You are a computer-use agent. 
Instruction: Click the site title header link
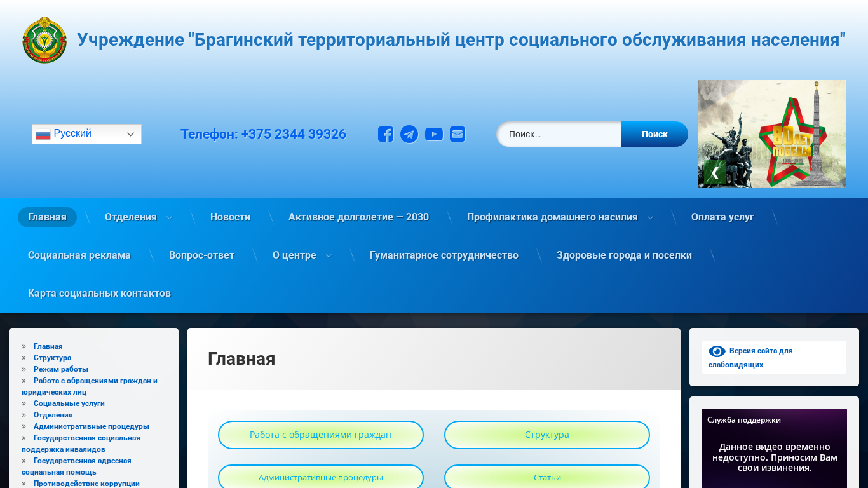[461, 40]
